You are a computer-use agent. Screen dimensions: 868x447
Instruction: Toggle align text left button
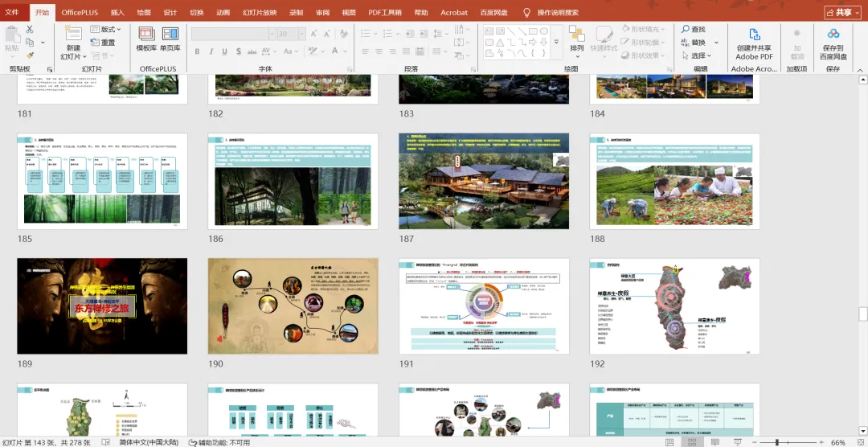click(366, 51)
